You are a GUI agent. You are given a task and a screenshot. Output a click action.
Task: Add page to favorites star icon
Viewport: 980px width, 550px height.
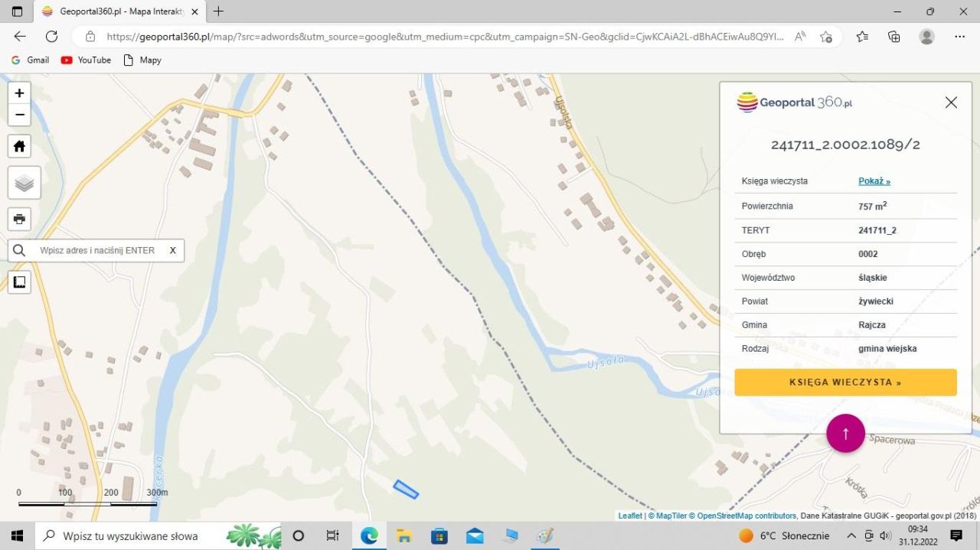[826, 37]
